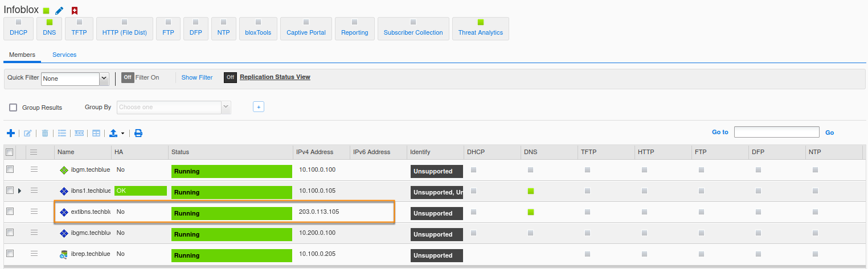Image resolution: width=868 pixels, height=269 pixels.
Task: Click the extibns.techblue member icon
Action: click(x=64, y=212)
